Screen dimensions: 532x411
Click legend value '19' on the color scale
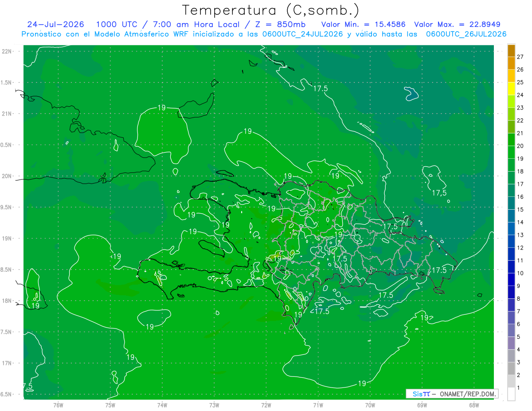coord(520,159)
